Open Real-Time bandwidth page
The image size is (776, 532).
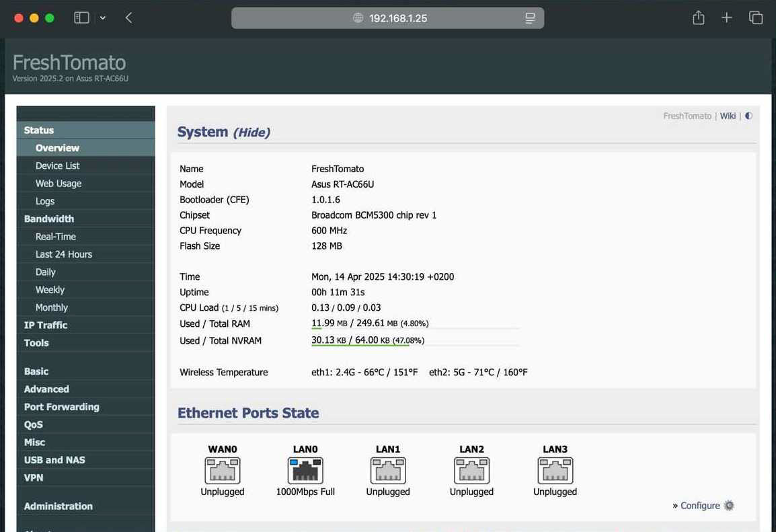pos(85,237)
